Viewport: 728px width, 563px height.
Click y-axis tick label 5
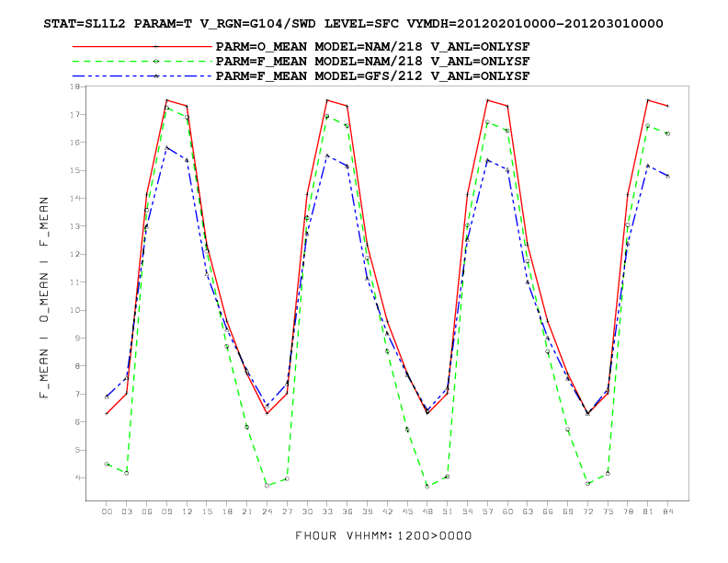point(77,450)
